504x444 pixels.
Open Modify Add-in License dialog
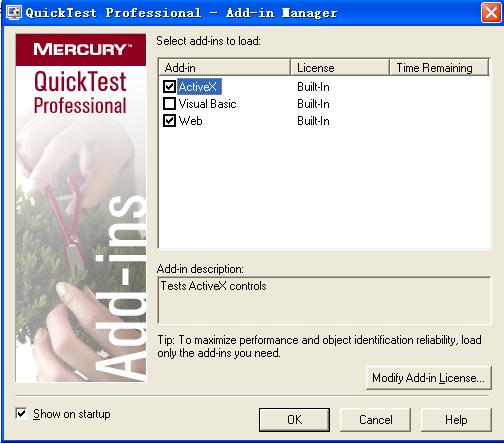coord(429,378)
